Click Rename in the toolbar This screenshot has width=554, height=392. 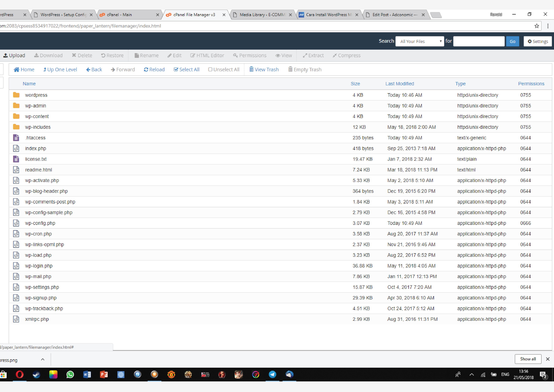[146, 55]
